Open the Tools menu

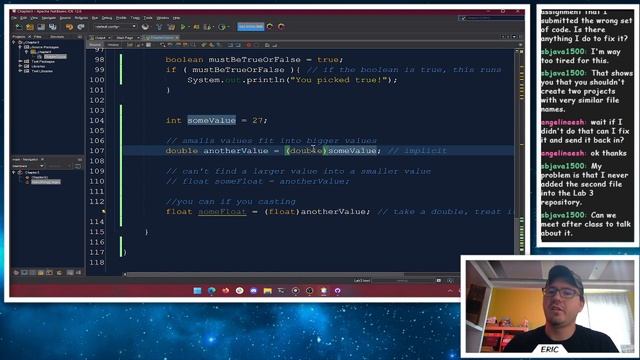pos(148,18)
